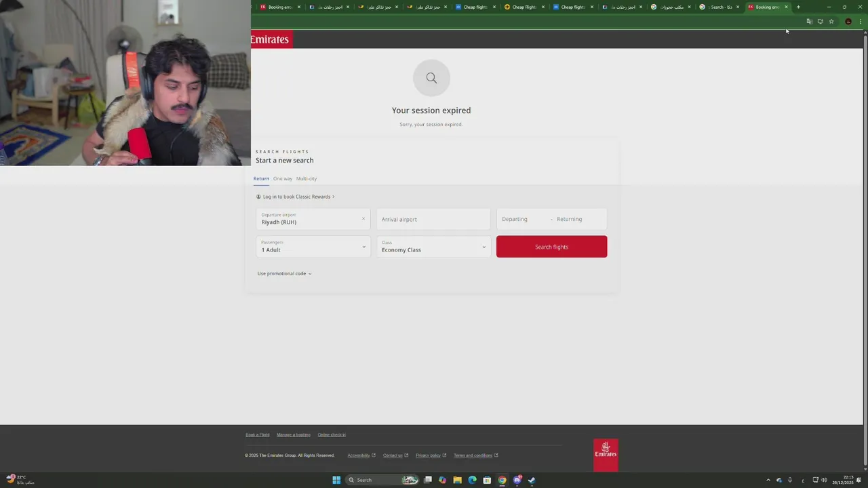Open the Contact us footer link
This screenshot has height=488, width=868.
(395, 455)
